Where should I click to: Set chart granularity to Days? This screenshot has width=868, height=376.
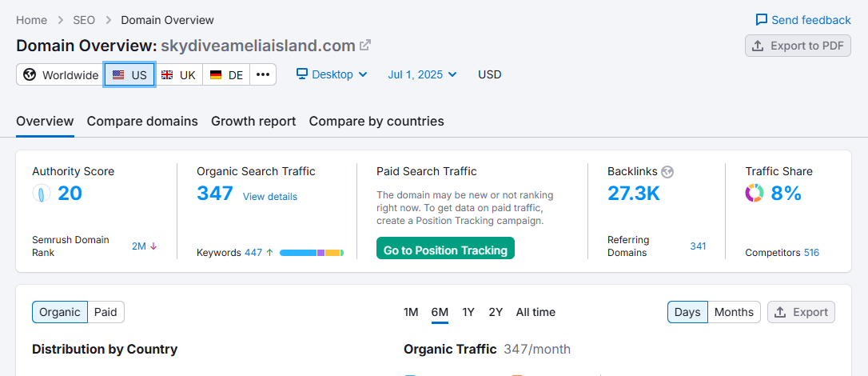pyautogui.click(x=687, y=312)
